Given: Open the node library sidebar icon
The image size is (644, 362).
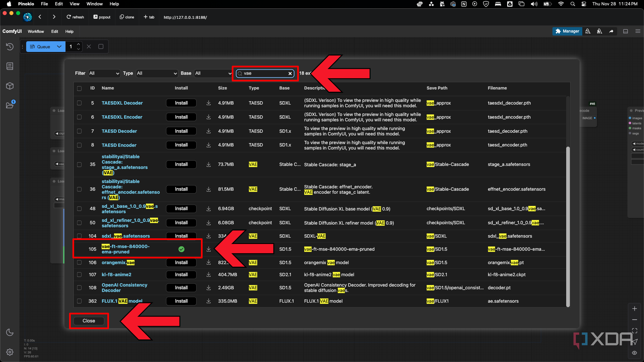Looking at the screenshot, I should tap(10, 66).
